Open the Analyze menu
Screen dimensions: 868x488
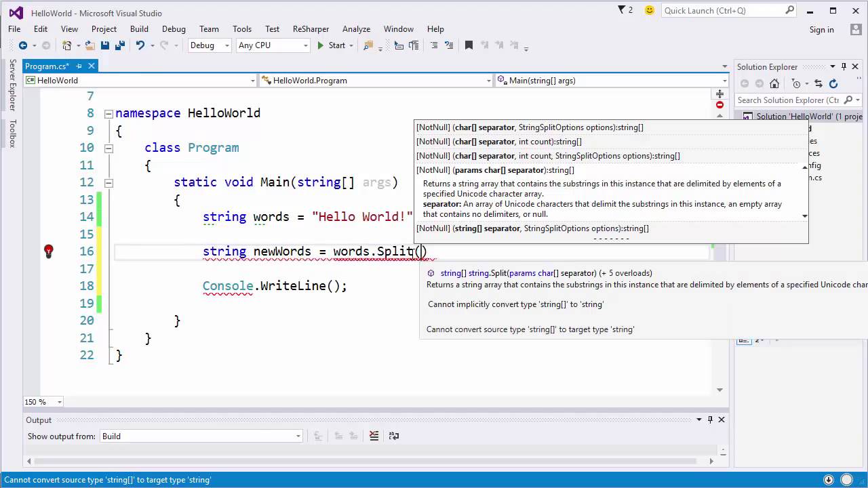tap(356, 29)
